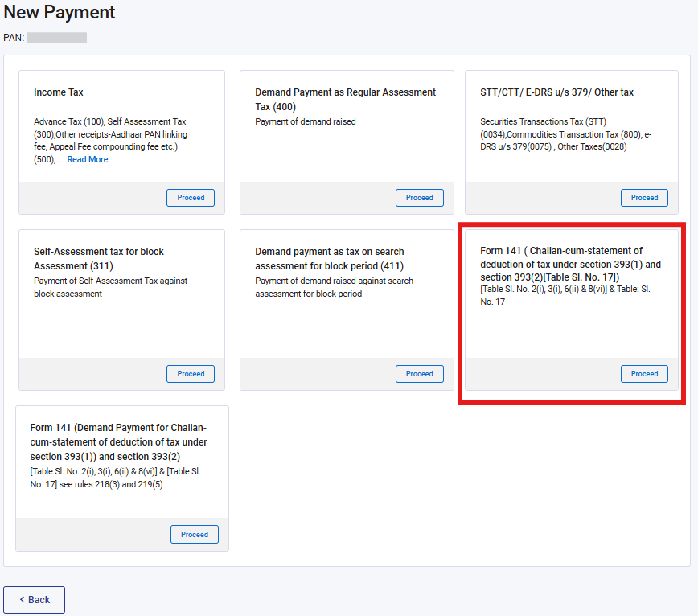Open the Read More link in Income Tax
This screenshot has height=616, width=698.
pyautogui.click(x=88, y=159)
